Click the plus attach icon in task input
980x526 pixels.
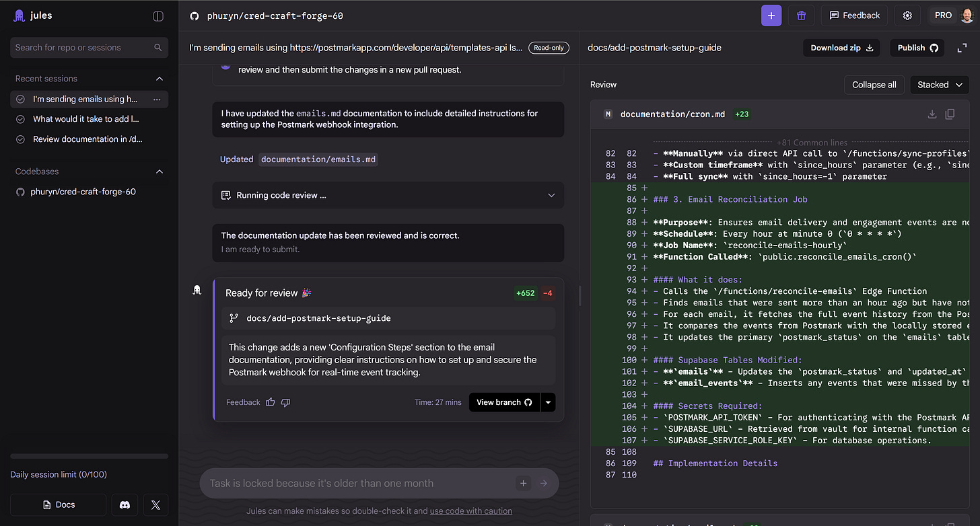click(x=523, y=483)
